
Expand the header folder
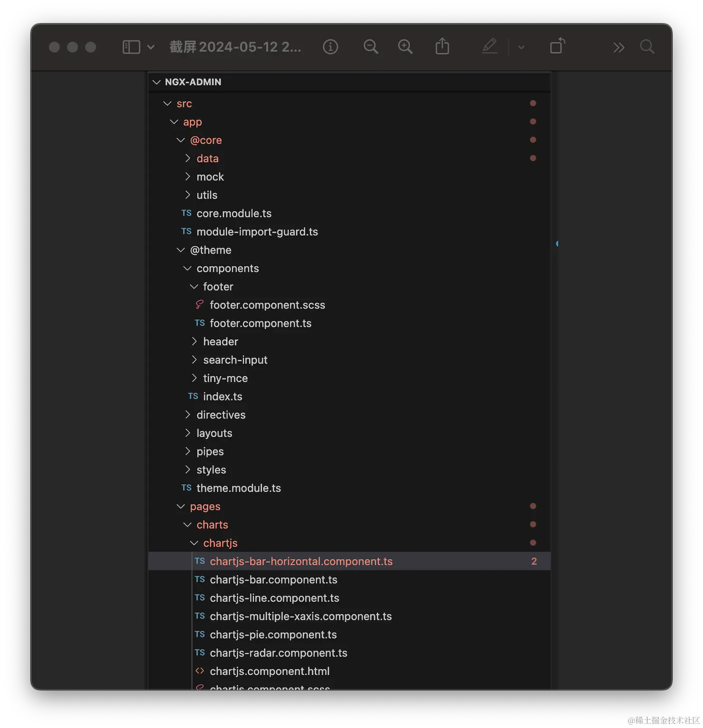[x=221, y=342]
